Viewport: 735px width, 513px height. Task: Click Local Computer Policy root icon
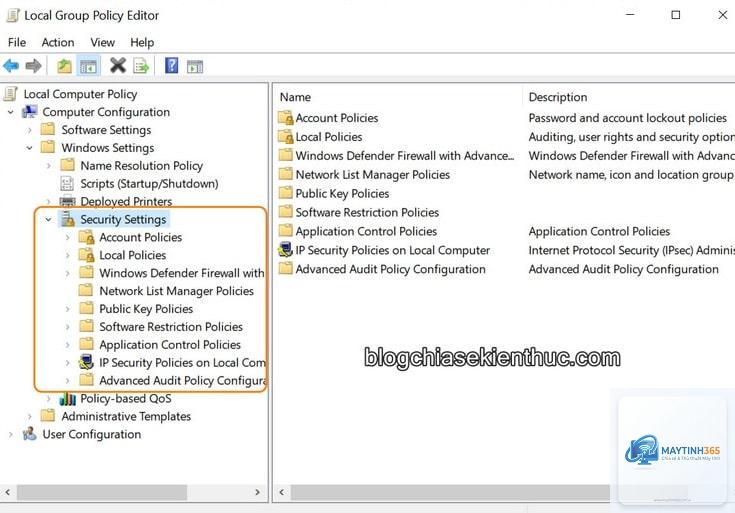pyautogui.click(x=10, y=94)
